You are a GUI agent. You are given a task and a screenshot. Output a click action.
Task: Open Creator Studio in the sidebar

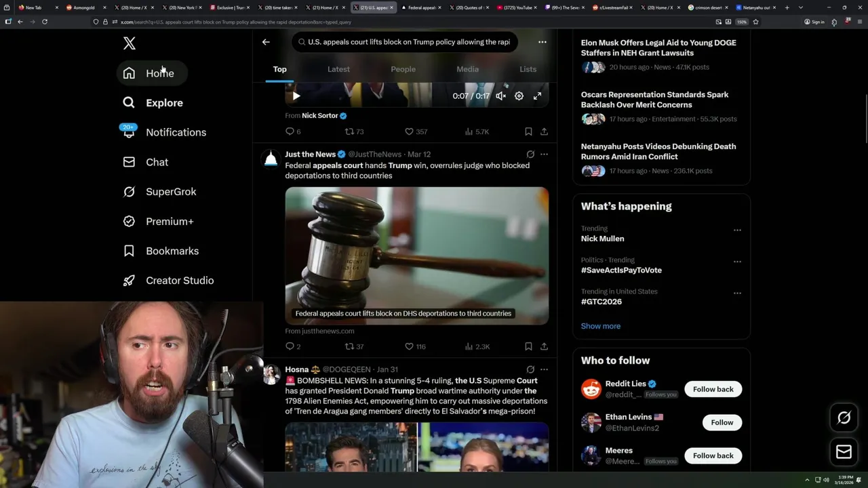click(169, 281)
